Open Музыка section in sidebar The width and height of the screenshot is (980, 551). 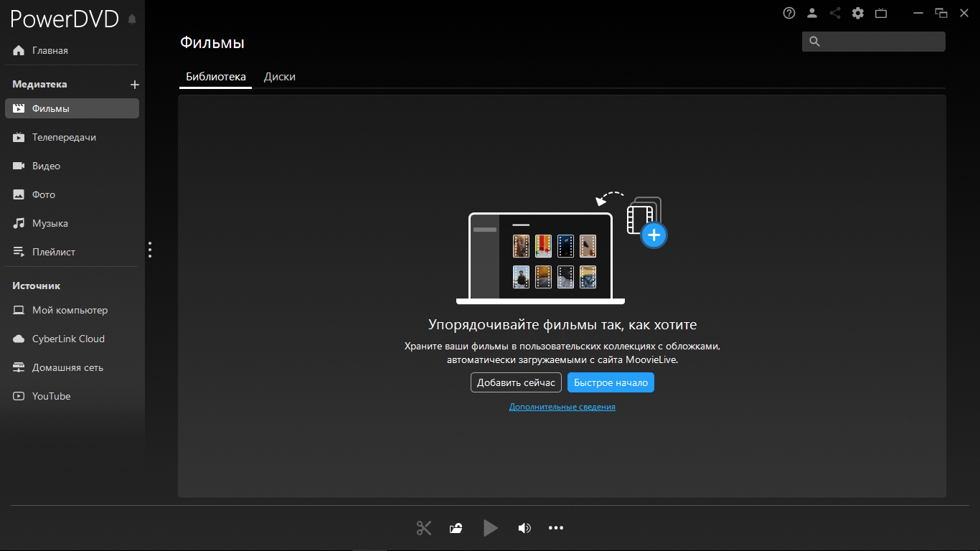coord(72,223)
